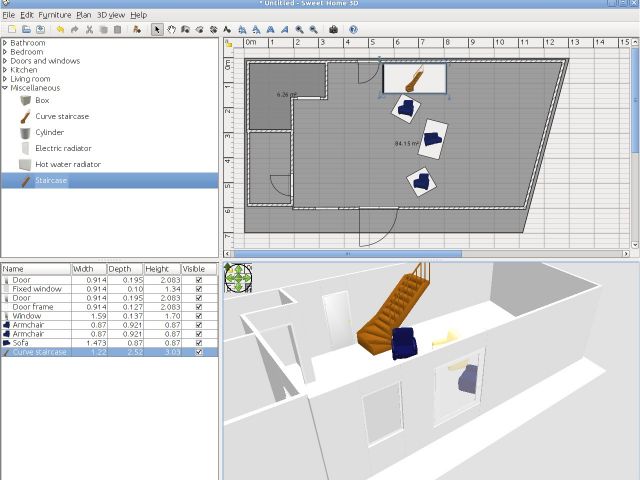The height and width of the screenshot is (480, 640).
Task: Select the Pan hand tool
Action: (x=171, y=29)
